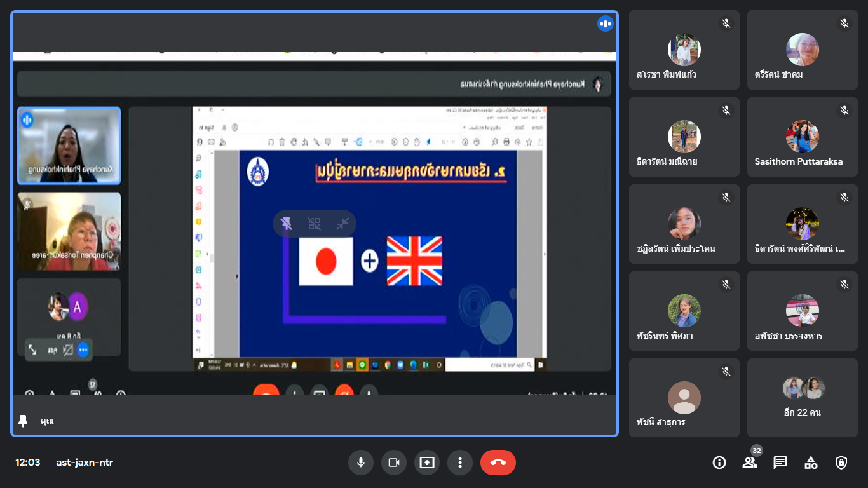Minimize the tile with the inward-arrows icon
Viewport: 868px width, 488px height.
pos(342,224)
